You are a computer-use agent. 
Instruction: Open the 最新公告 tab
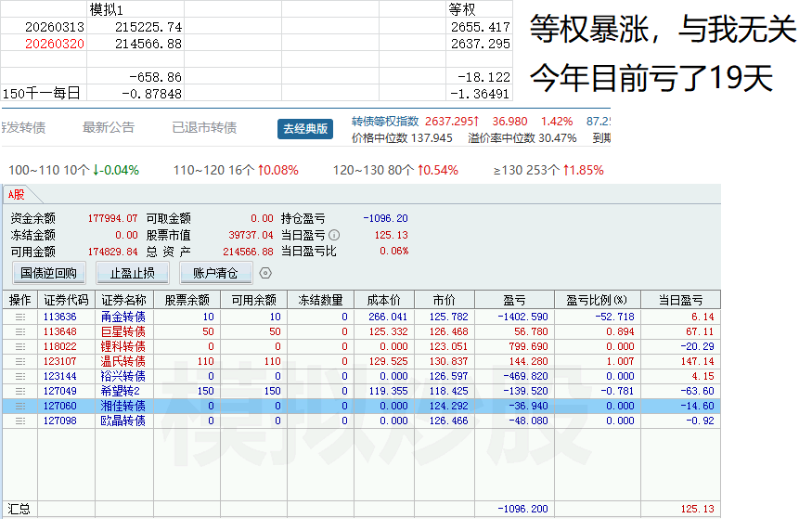pos(108,128)
